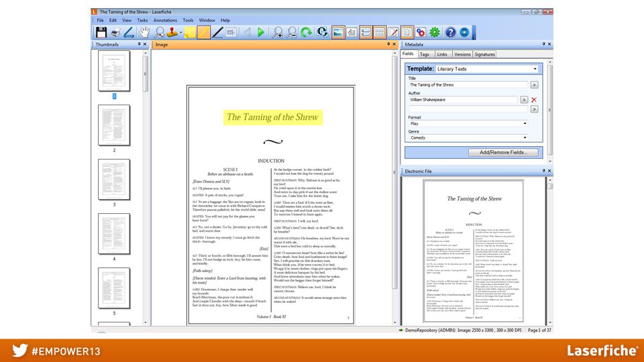644x362 pixels.
Task: Toggle the Image pane toolbar button
Action: 337,32
